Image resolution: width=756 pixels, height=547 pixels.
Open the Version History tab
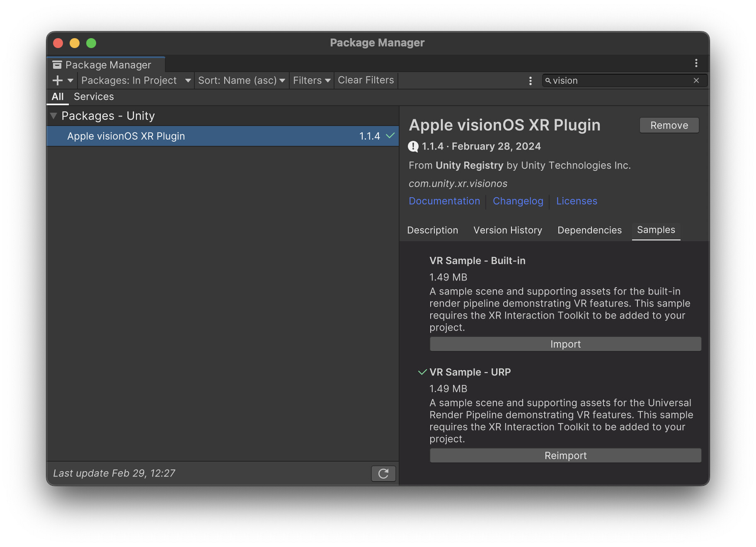click(x=508, y=230)
